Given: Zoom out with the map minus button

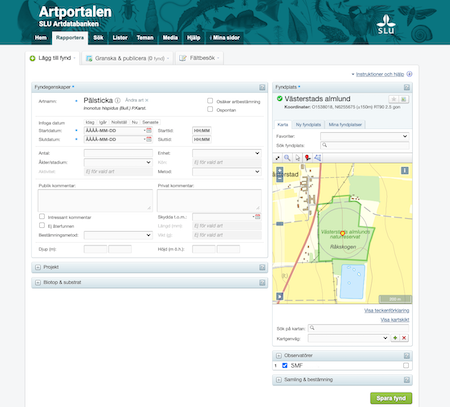Looking at the screenshot, I should [x=280, y=179].
